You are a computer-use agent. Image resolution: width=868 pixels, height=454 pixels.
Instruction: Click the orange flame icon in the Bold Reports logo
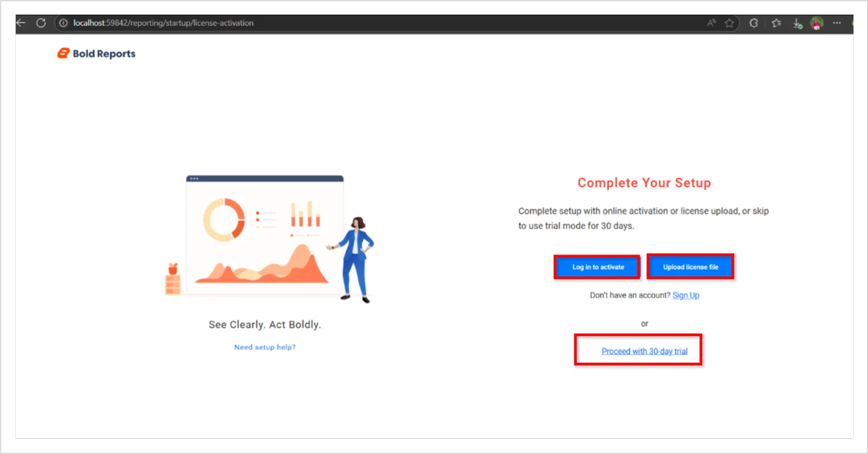pos(63,53)
